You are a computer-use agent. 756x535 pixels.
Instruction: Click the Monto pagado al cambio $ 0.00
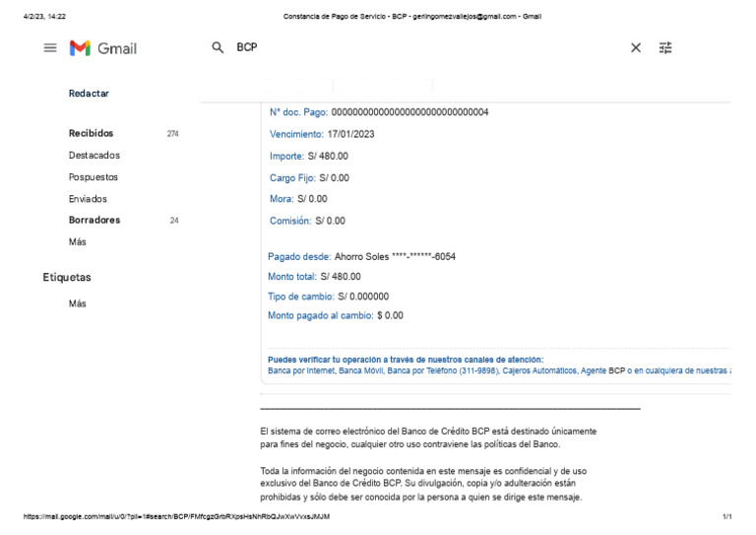coord(390,315)
